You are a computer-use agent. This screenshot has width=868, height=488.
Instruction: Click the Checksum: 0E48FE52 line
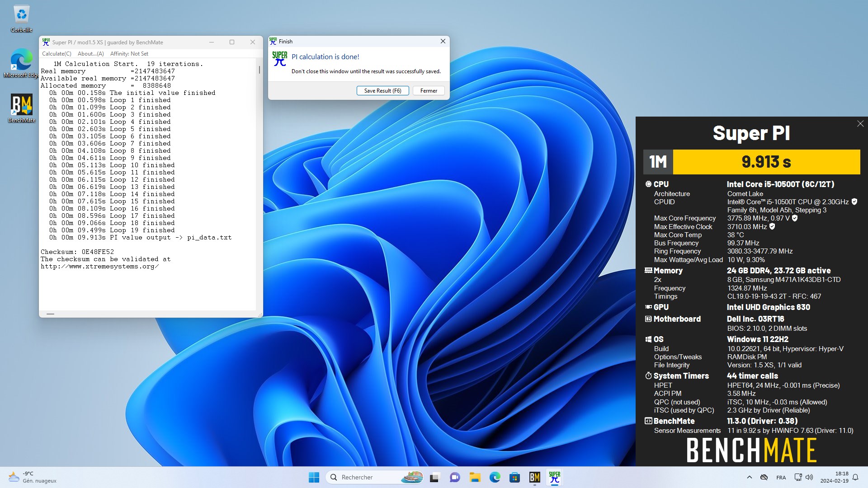click(x=77, y=252)
